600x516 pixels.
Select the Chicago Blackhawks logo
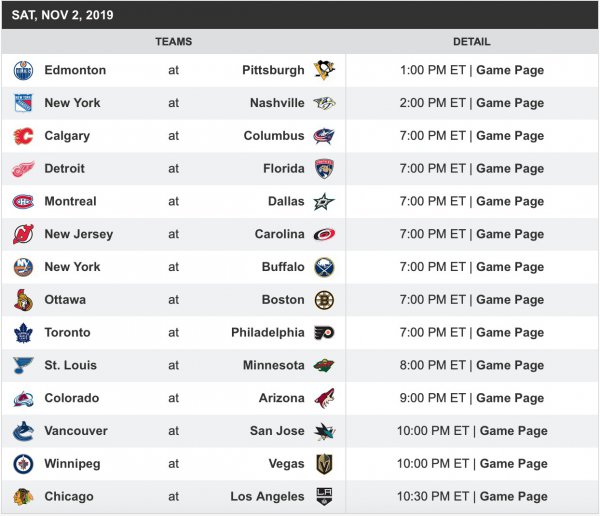pos(23,497)
